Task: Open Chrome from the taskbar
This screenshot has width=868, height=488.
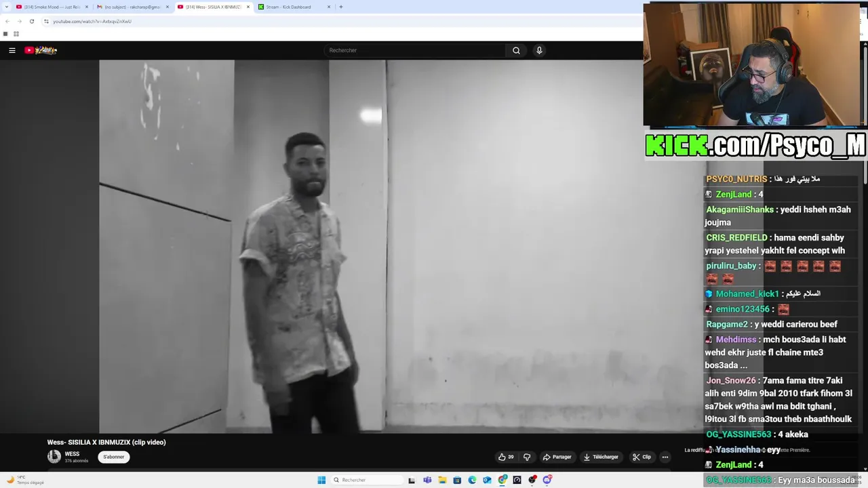Action: 502,480
